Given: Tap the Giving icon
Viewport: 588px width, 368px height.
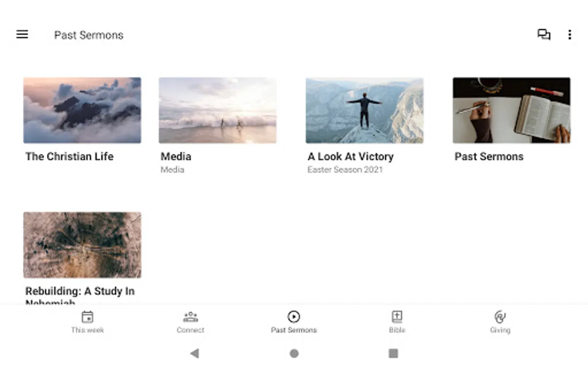Looking at the screenshot, I should coord(500,317).
